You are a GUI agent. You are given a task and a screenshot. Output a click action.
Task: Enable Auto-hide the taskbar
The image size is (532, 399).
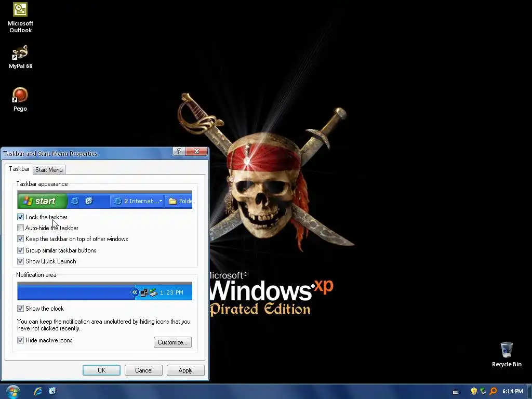(20, 228)
